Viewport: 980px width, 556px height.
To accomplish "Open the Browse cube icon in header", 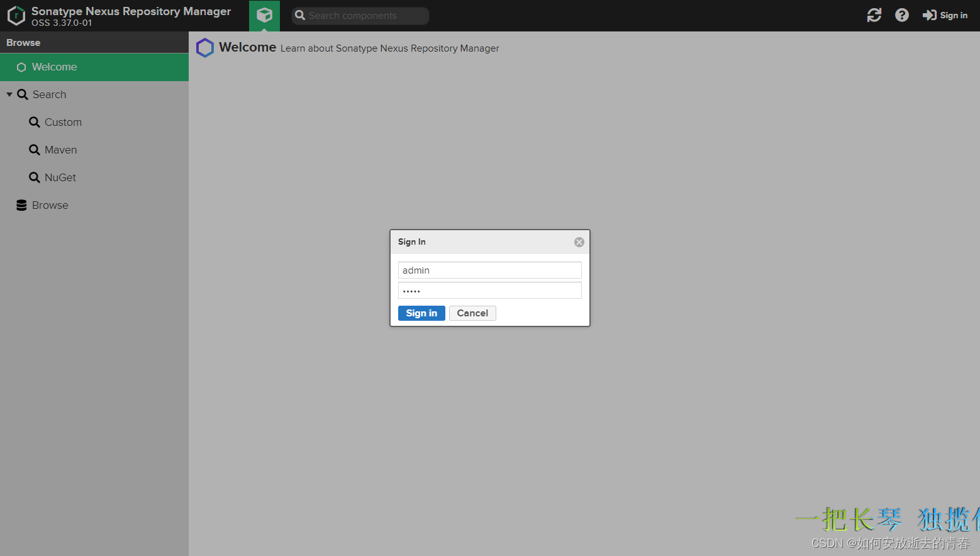I will coord(264,15).
